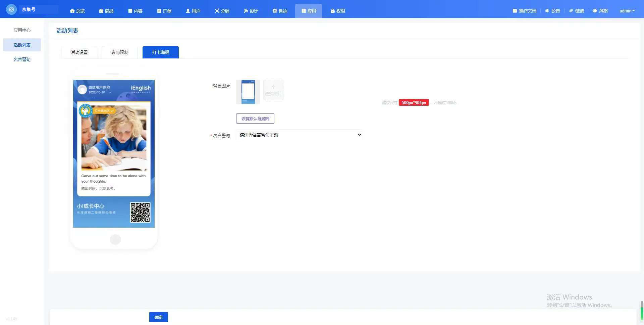
Task: Open 操作文档 in the top bar
Action: coord(524,11)
